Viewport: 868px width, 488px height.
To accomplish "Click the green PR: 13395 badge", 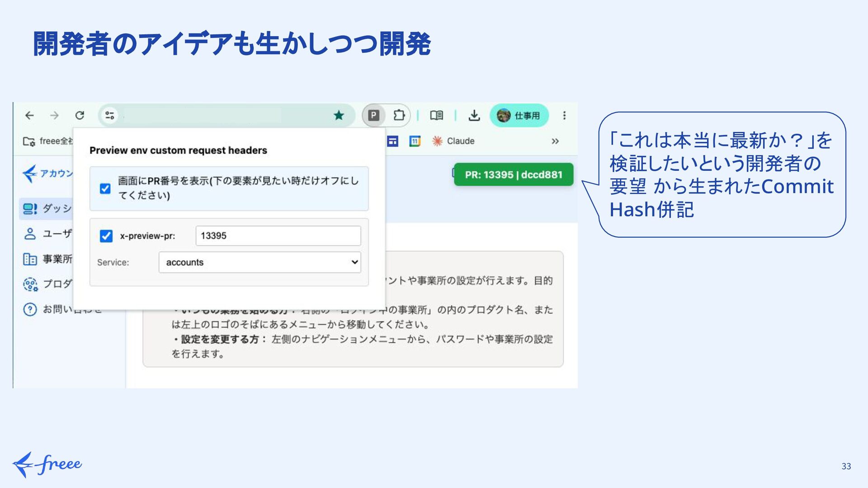I will [x=514, y=174].
